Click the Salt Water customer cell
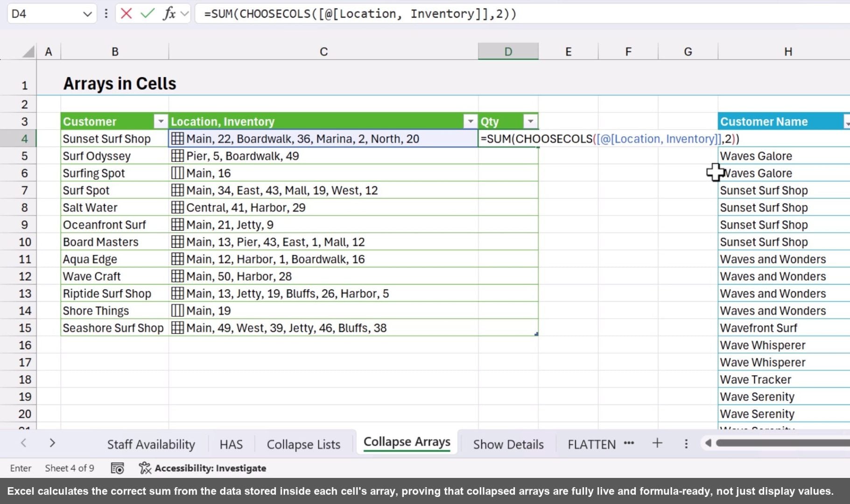850x504 pixels. 114,207
